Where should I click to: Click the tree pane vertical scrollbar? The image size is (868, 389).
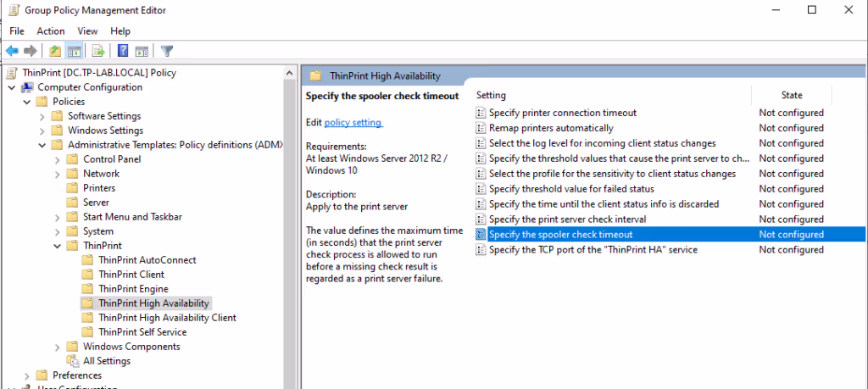point(289,232)
